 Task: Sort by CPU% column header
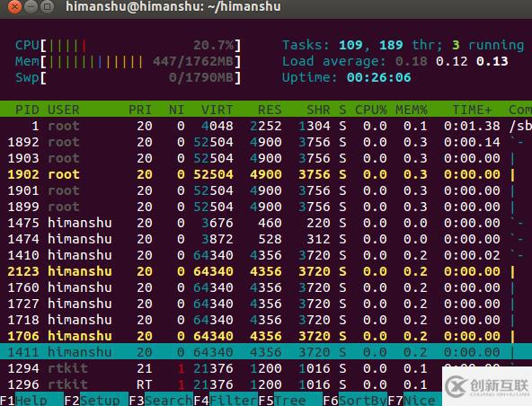point(371,110)
